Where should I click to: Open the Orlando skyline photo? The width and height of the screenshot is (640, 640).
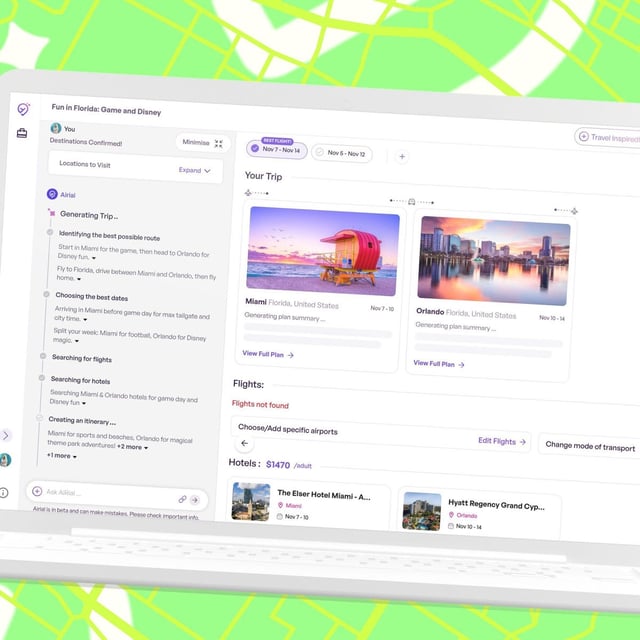point(494,261)
